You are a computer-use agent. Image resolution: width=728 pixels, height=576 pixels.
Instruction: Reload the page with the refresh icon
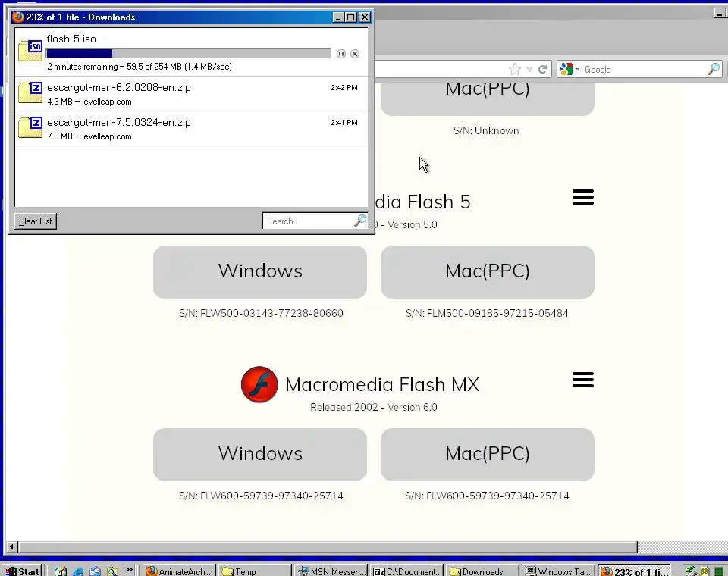(542, 70)
